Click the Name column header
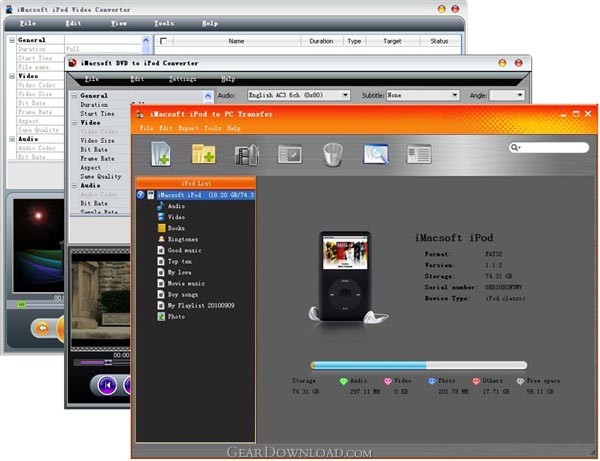Screen dimensions: 600x461 coord(236,41)
